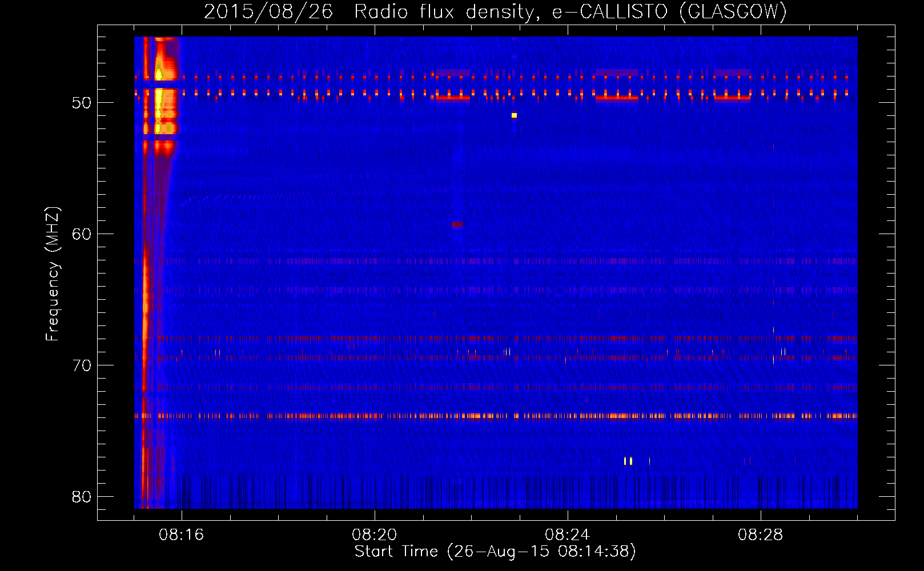This screenshot has height=571, width=924.
Task: Click the 50 frequency tick label
Action: (x=82, y=103)
